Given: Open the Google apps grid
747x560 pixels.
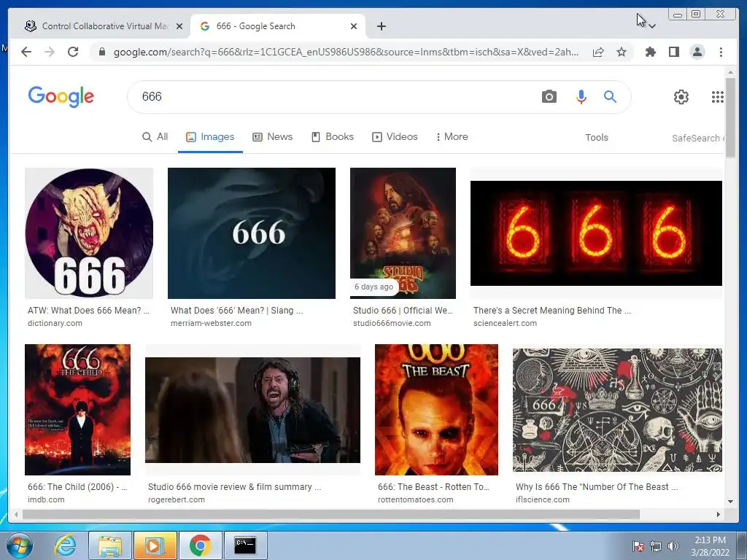Looking at the screenshot, I should pyautogui.click(x=718, y=97).
